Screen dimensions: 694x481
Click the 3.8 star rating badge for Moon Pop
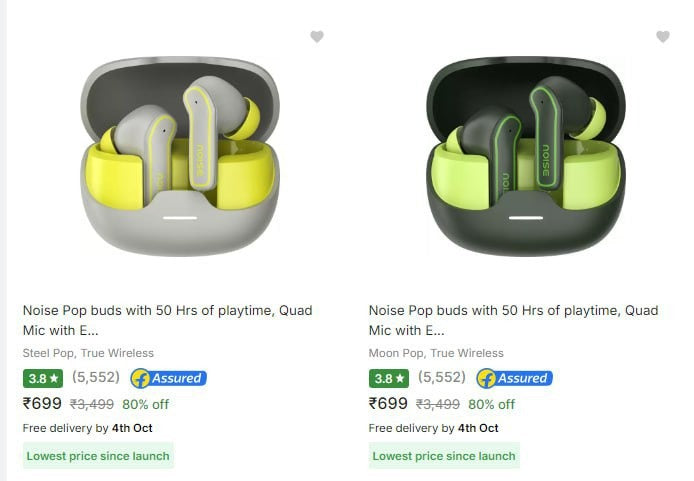389,379
